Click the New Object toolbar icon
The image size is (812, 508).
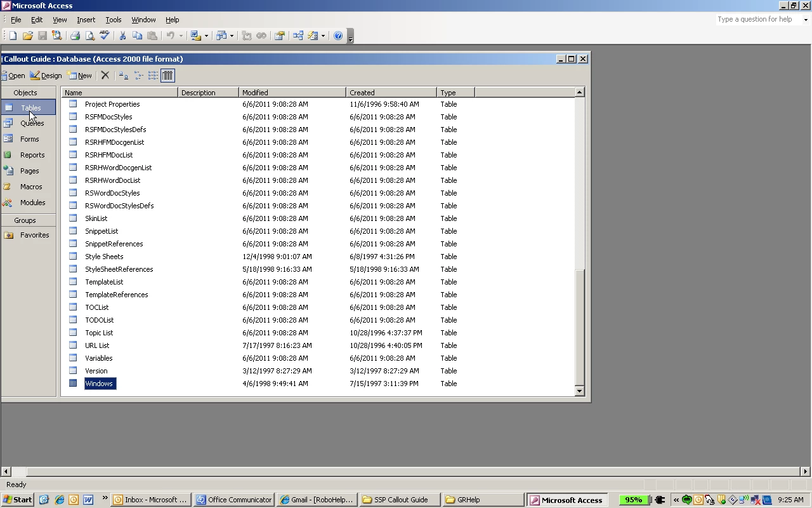point(313,36)
